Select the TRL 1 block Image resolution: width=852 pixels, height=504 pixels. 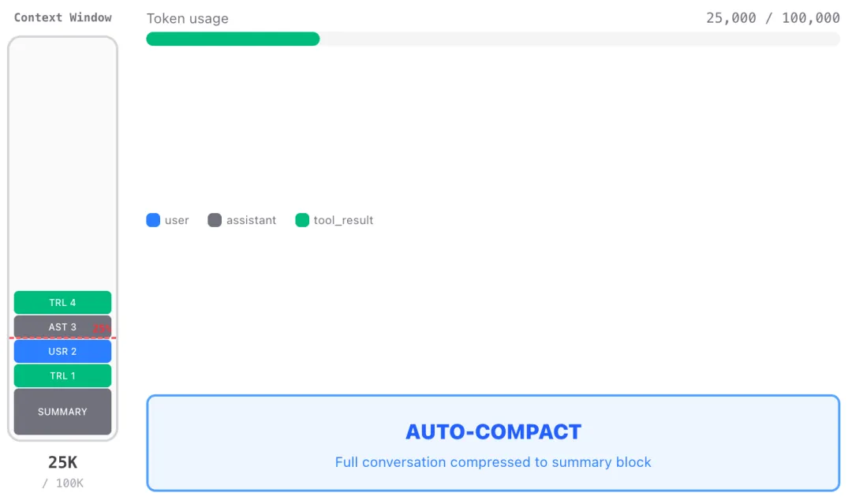click(x=62, y=376)
